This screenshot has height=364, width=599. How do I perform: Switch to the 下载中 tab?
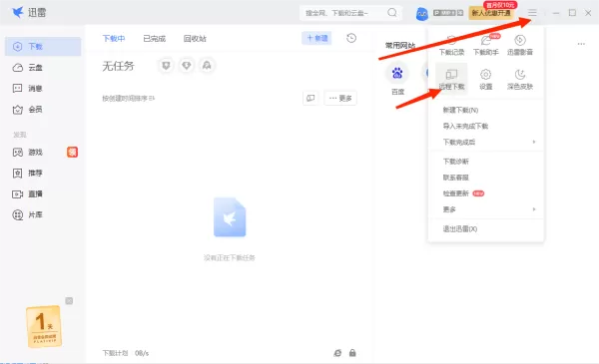click(x=114, y=39)
